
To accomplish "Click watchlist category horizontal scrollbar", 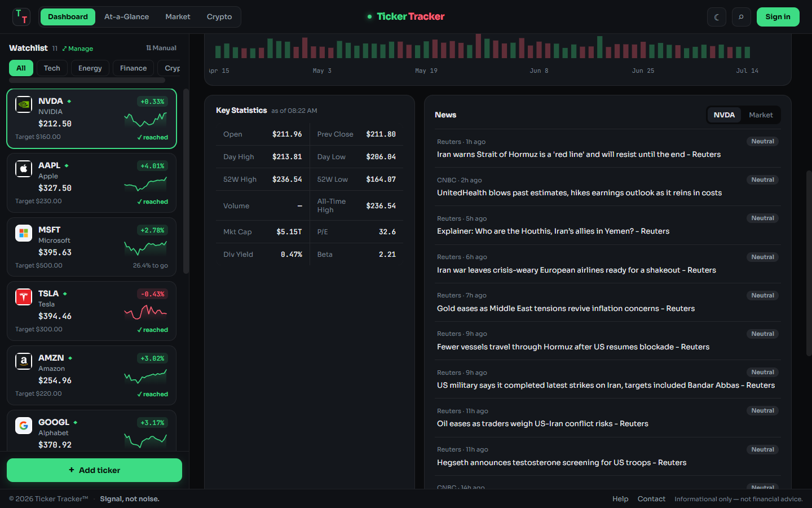I will pos(87,81).
